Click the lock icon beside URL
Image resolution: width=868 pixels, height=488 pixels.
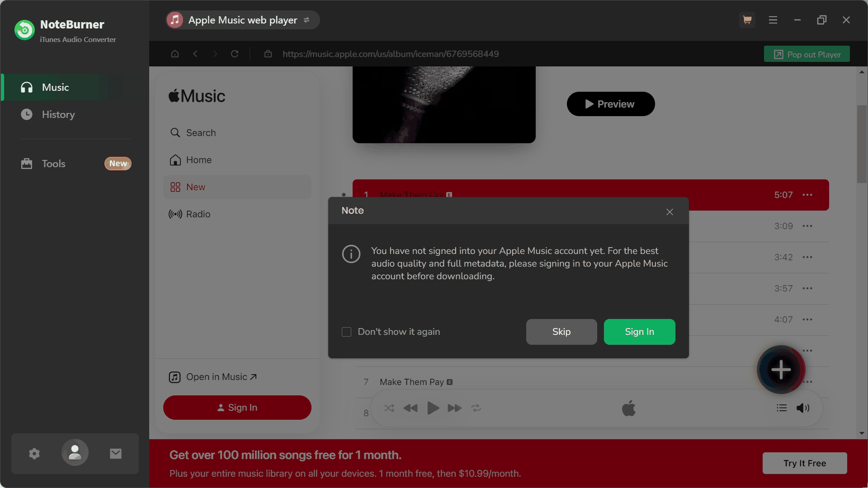tap(268, 54)
